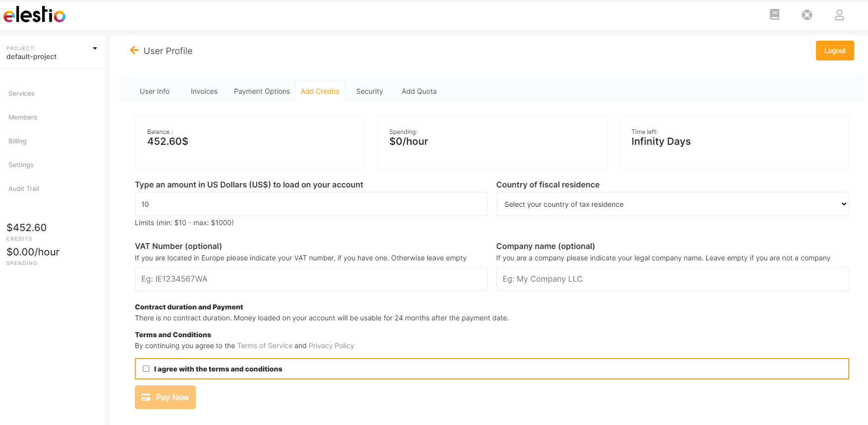Click the user account icon
The height and width of the screenshot is (425, 868).
[x=839, y=15]
